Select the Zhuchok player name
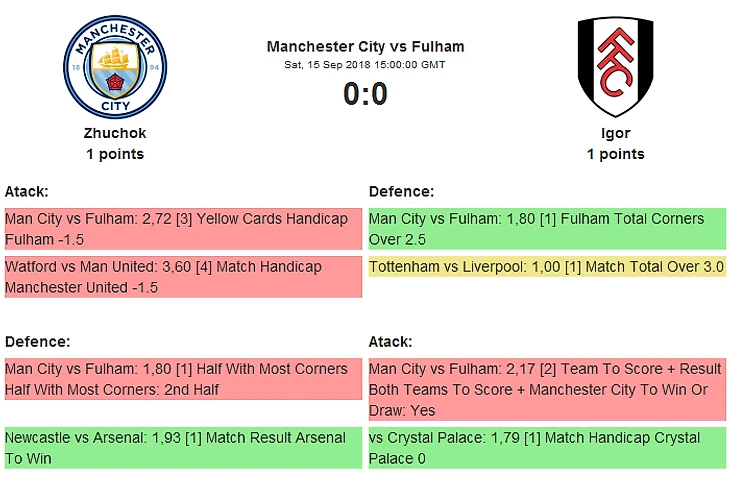The height and width of the screenshot is (480, 730). pos(115,133)
